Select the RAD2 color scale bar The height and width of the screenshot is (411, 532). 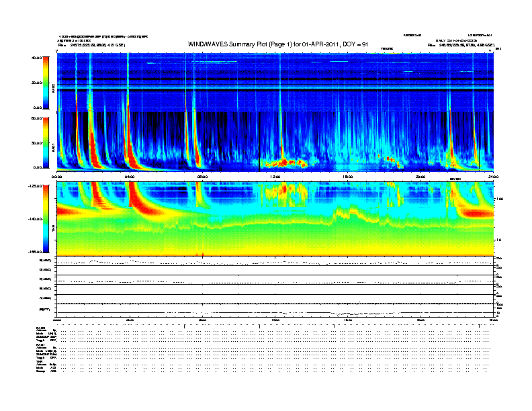46,83
